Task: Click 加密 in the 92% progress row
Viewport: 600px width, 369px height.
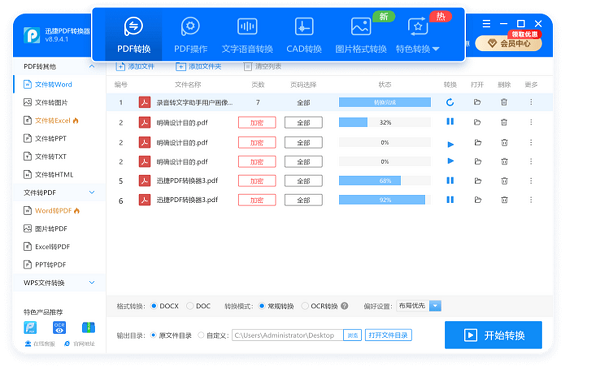Action: (x=257, y=200)
